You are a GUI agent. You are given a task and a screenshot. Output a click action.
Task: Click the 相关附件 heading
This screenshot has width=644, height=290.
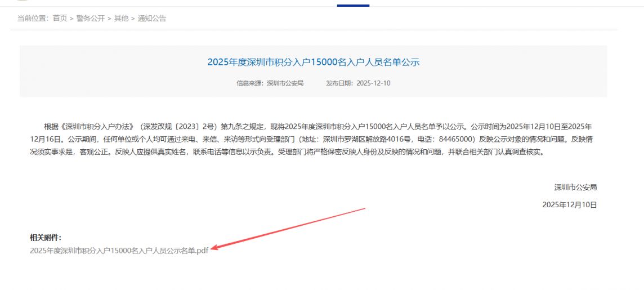point(46,238)
